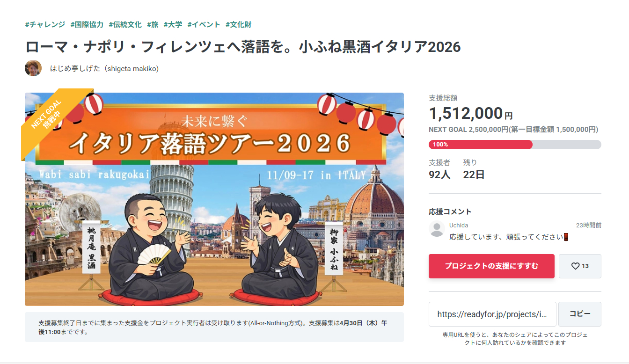Click commenter name Uchida
The image size is (629, 364).
point(459,225)
